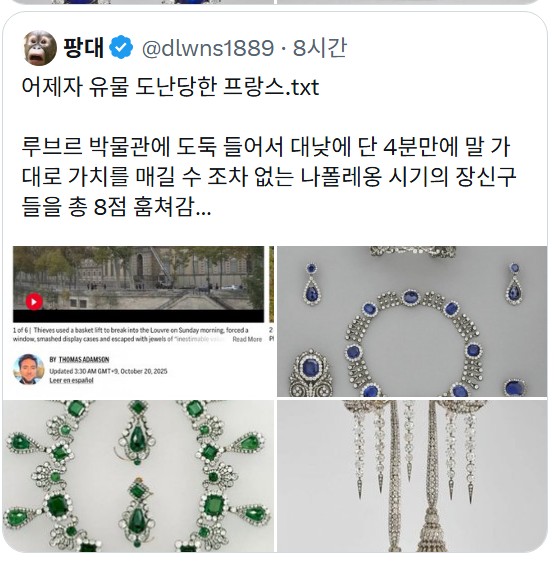559x576 pixels.
Task: Click the article update date line
Action: [x=108, y=371]
